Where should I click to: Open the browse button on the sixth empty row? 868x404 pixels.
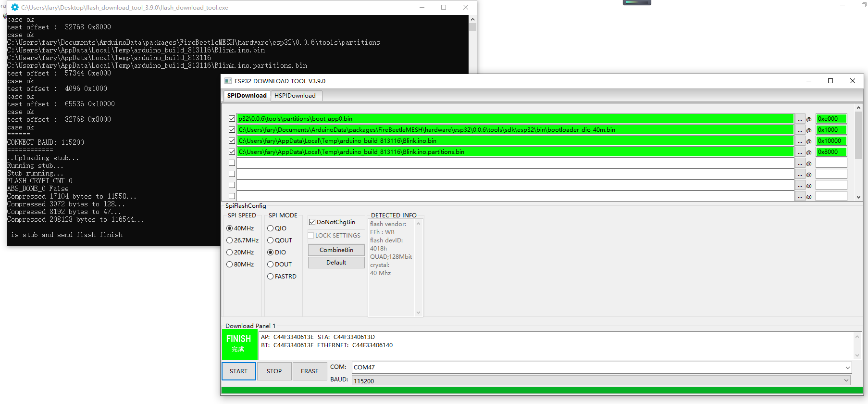pos(800,174)
